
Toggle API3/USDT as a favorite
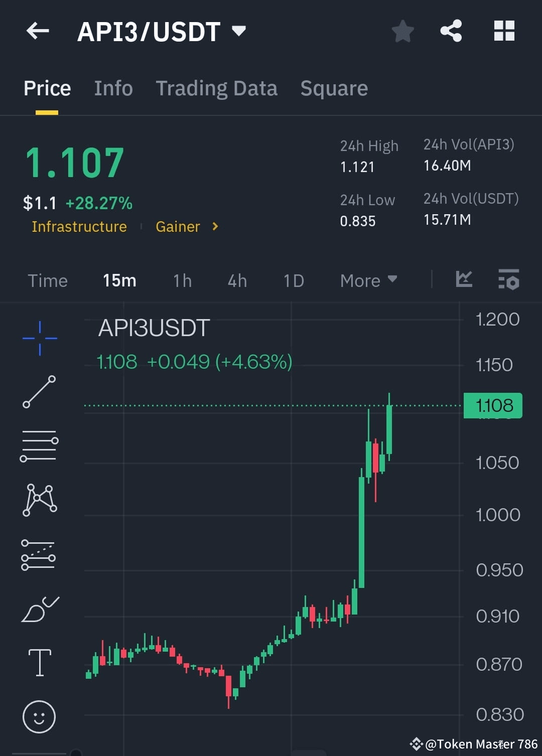click(x=402, y=30)
